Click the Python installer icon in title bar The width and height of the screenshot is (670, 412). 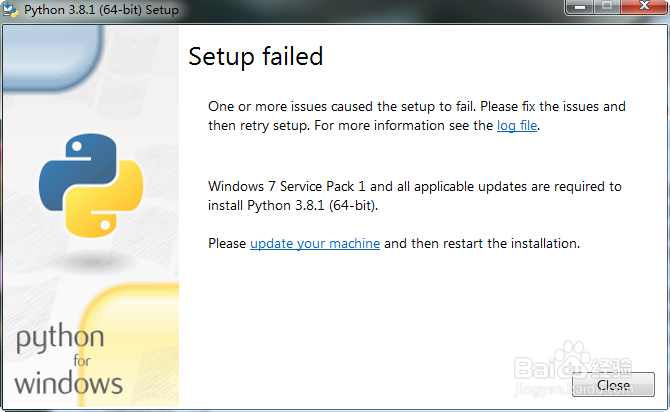coord(11,8)
